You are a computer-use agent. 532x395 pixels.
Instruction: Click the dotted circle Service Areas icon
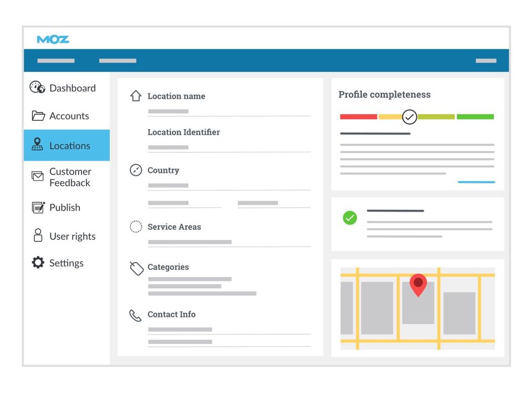136,227
